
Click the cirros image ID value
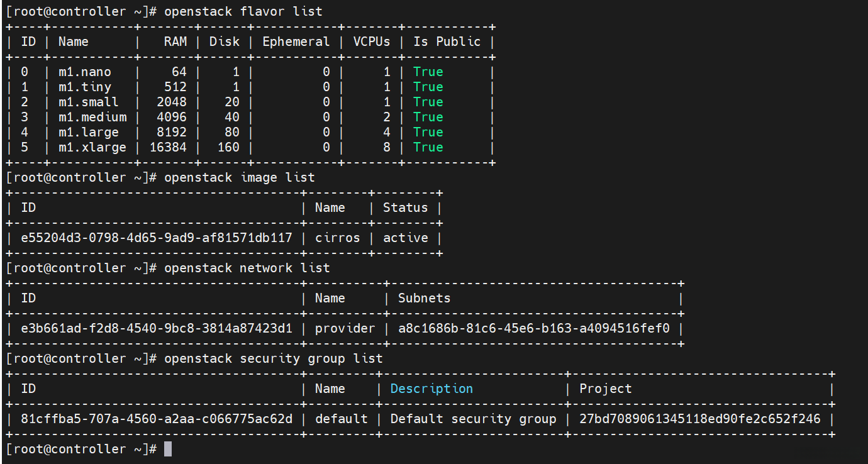tap(157, 238)
